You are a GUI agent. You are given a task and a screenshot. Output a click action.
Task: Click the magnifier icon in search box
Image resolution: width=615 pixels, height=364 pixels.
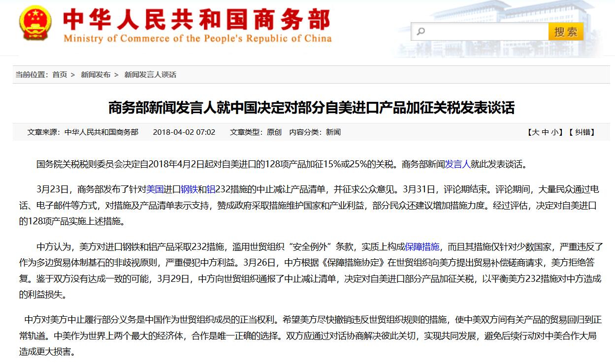(421, 32)
